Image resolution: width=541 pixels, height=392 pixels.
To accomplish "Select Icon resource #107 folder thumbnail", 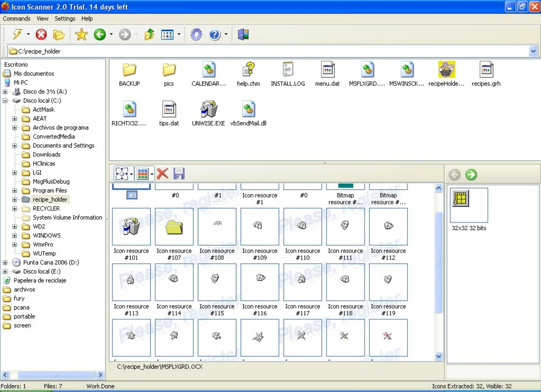I will click(174, 227).
